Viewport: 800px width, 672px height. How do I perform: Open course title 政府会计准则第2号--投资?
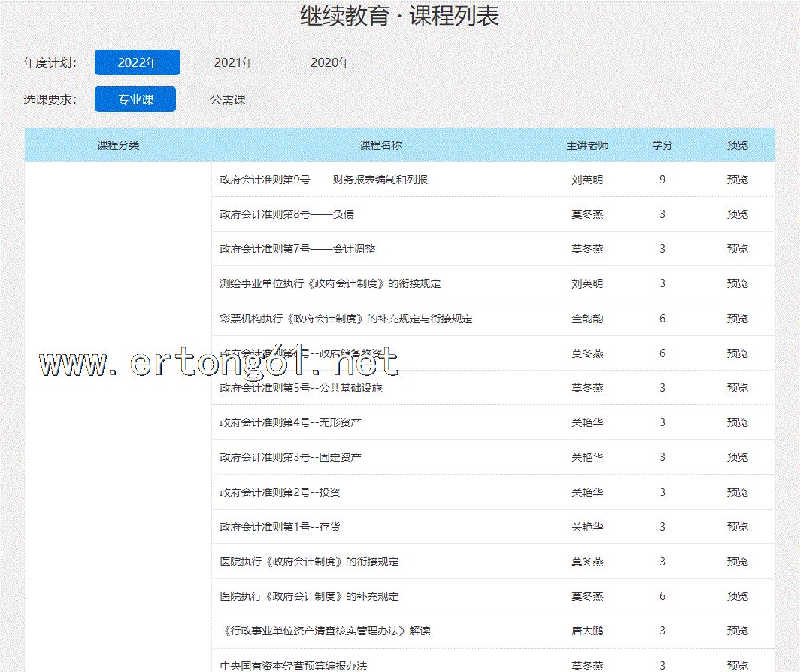pos(280,492)
